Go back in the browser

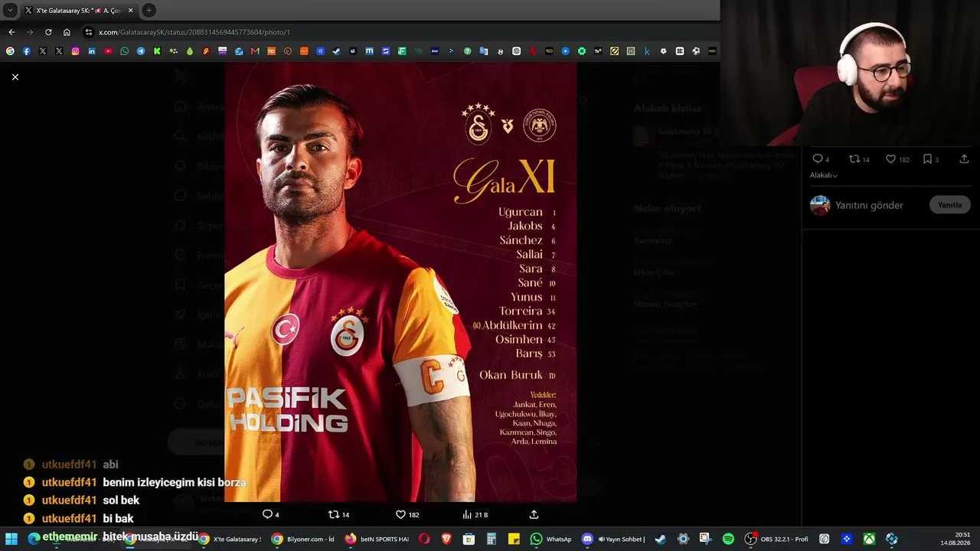pos(11,32)
